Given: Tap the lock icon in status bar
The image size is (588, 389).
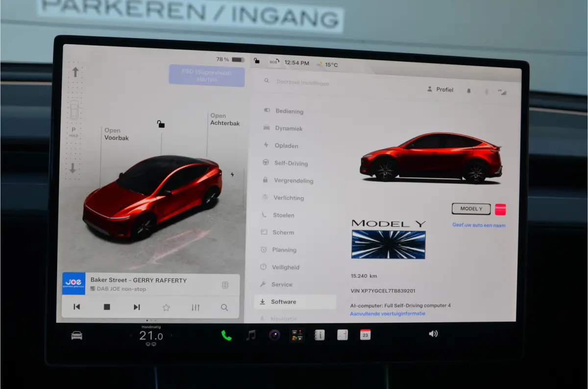Looking at the screenshot, I should [x=256, y=61].
